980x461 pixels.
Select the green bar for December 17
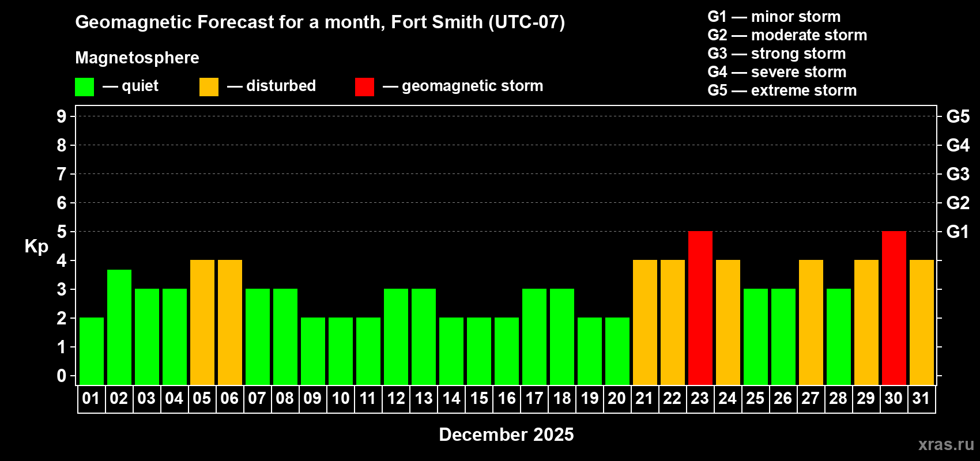[534, 337]
